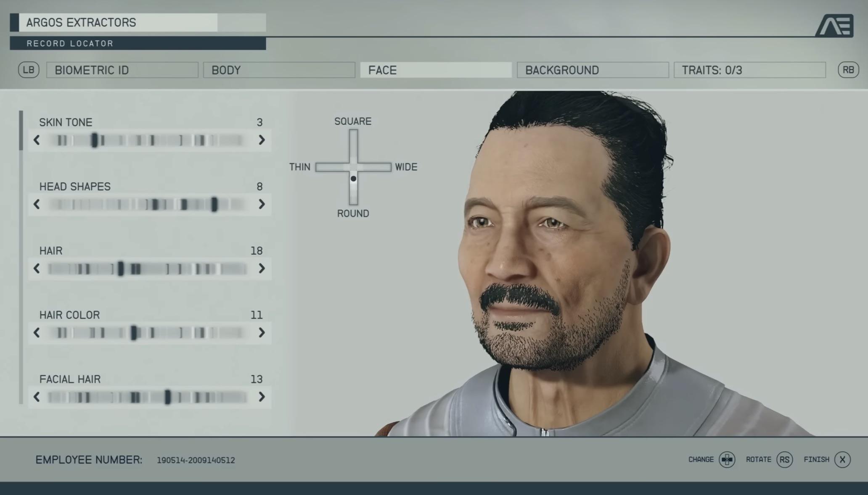This screenshot has height=495, width=868.
Task: Click the ROUND head shape endpoint
Action: point(353,213)
